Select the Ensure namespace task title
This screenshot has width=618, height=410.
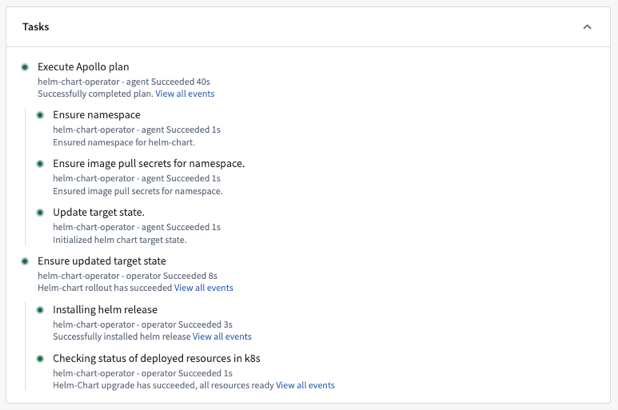(96, 115)
